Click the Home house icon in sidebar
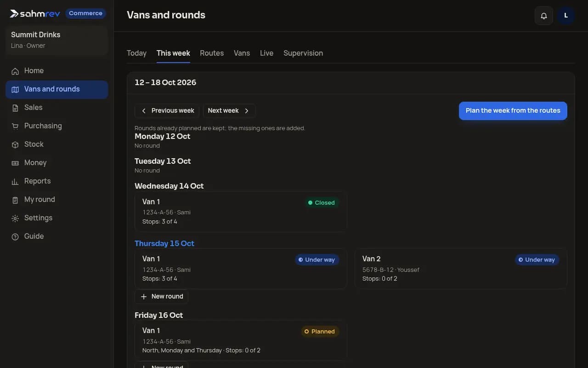The image size is (588, 368). [x=15, y=71]
